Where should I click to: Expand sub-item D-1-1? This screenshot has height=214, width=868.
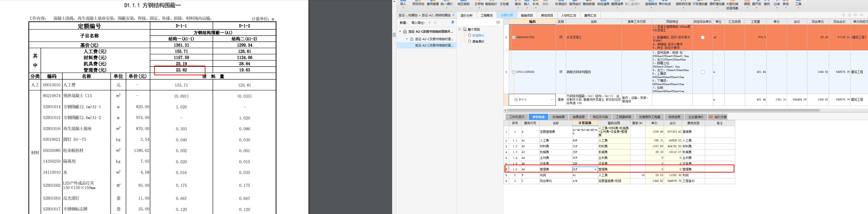[516, 100]
